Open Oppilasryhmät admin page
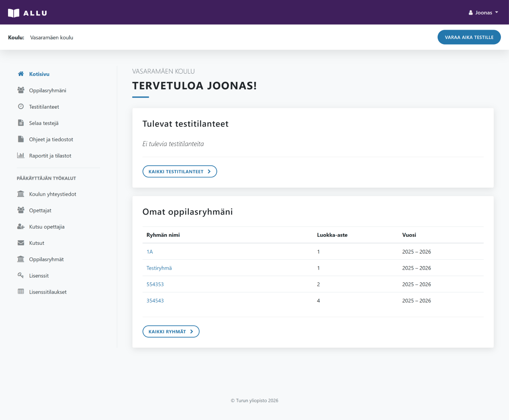The height and width of the screenshot is (420, 509). pos(46,259)
